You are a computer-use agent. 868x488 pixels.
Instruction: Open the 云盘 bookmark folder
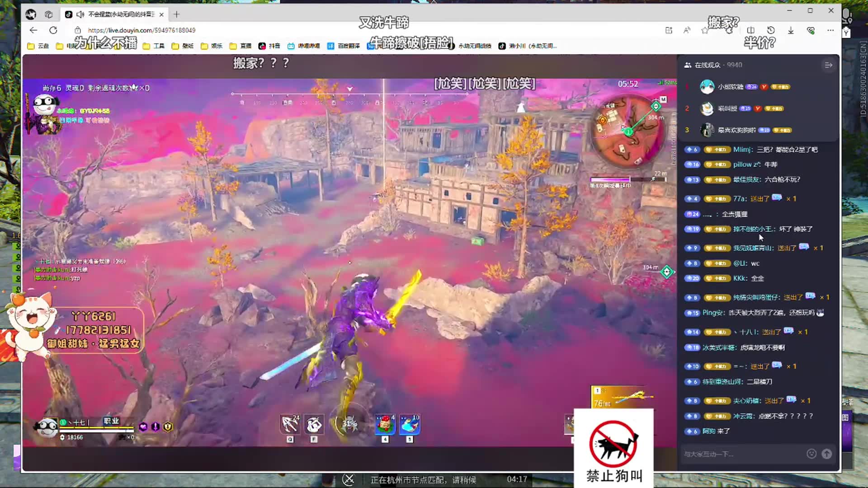pos(38,46)
